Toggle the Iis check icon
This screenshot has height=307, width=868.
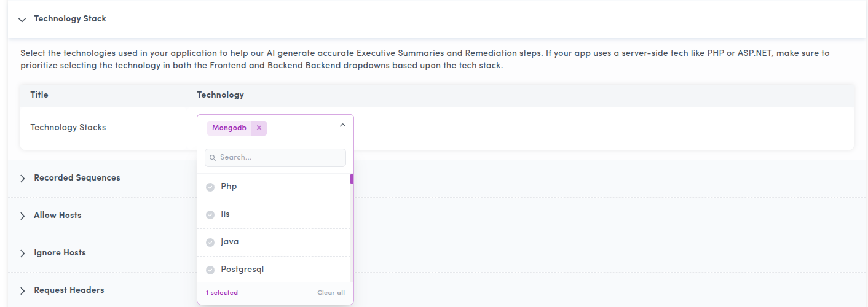click(x=210, y=214)
